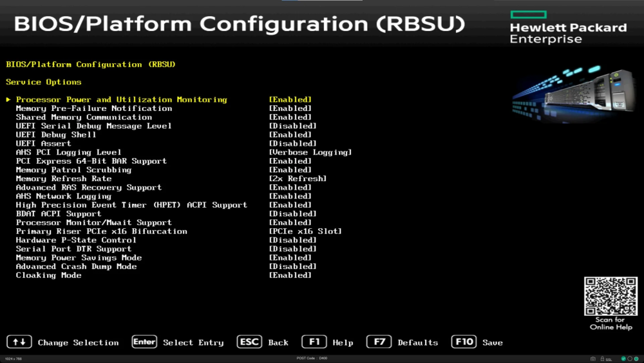The image size is (644, 363).
Task: Toggle UEFI Debug Shell Enabled value
Action: click(290, 134)
